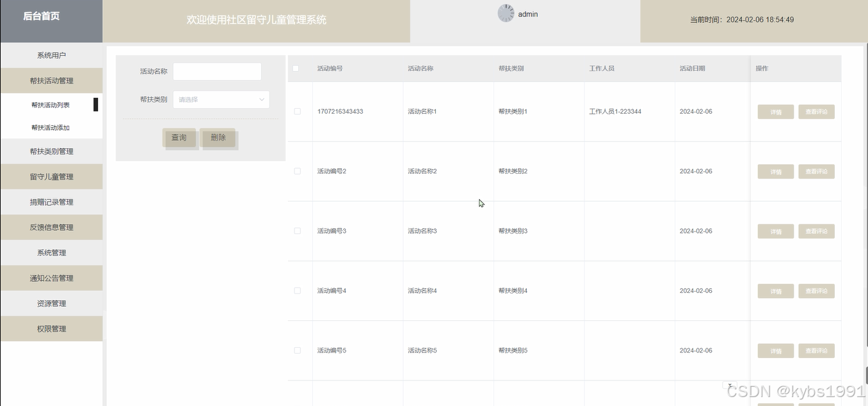Focus the 活动名称 input field
The image size is (868, 406).
217,72
